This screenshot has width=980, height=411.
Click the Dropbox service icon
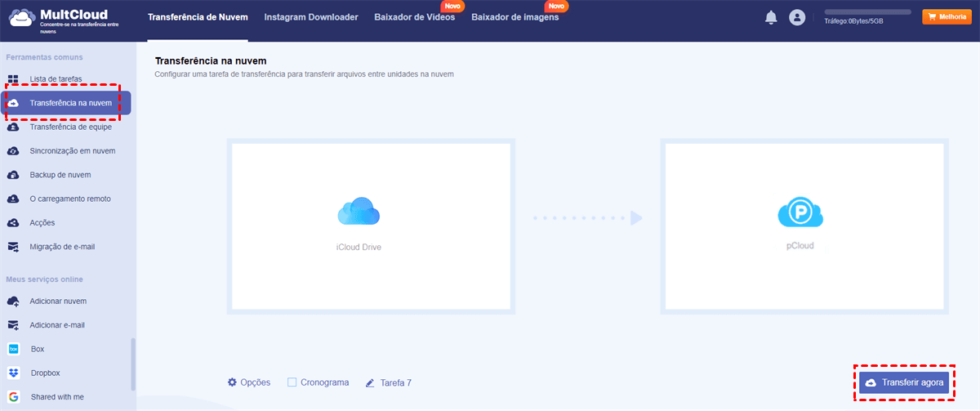click(x=13, y=373)
